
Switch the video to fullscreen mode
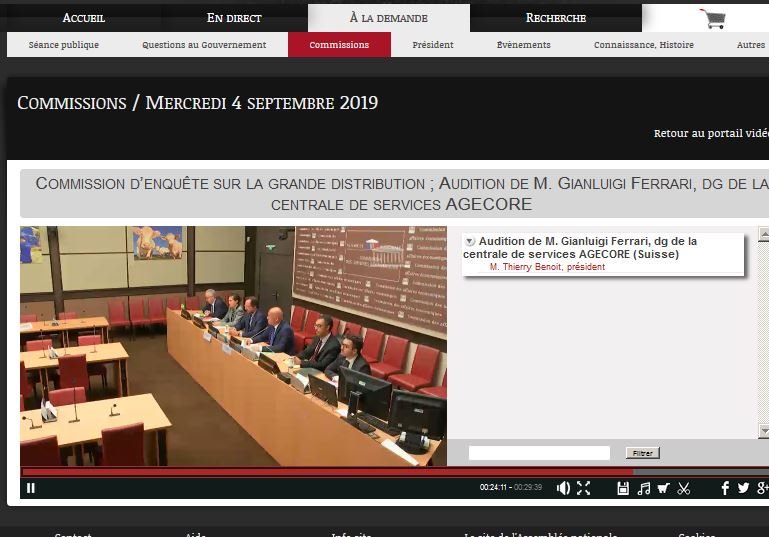pyautogui.click(x=584, y=488)
